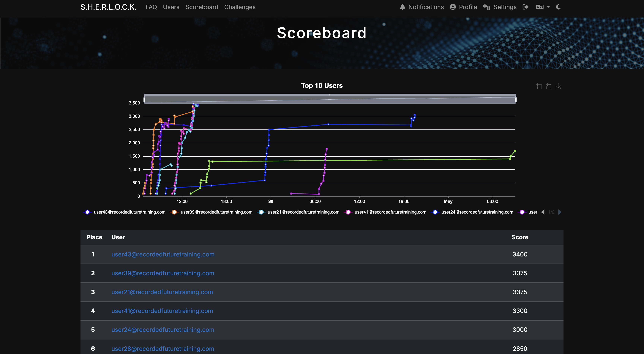Screen dimensions: 644x354
Task: Open the Notifications bell icon
Action: [x=402, y=7]
